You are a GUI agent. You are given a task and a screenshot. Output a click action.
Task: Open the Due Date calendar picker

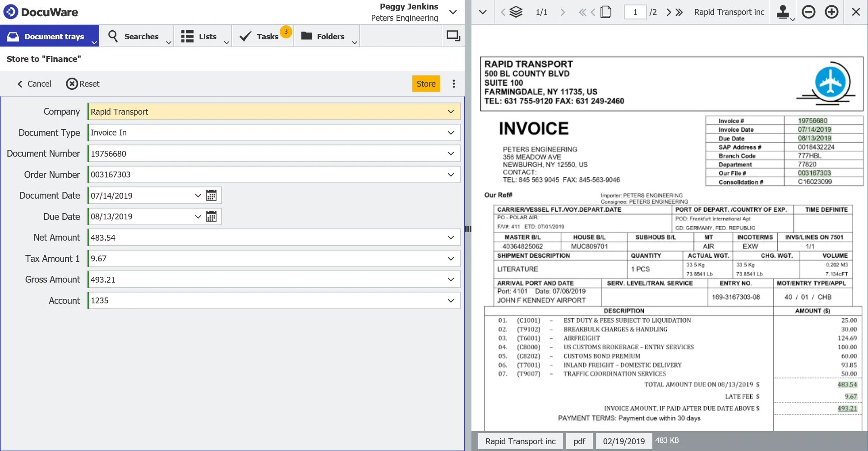click(x=211, y=217)
